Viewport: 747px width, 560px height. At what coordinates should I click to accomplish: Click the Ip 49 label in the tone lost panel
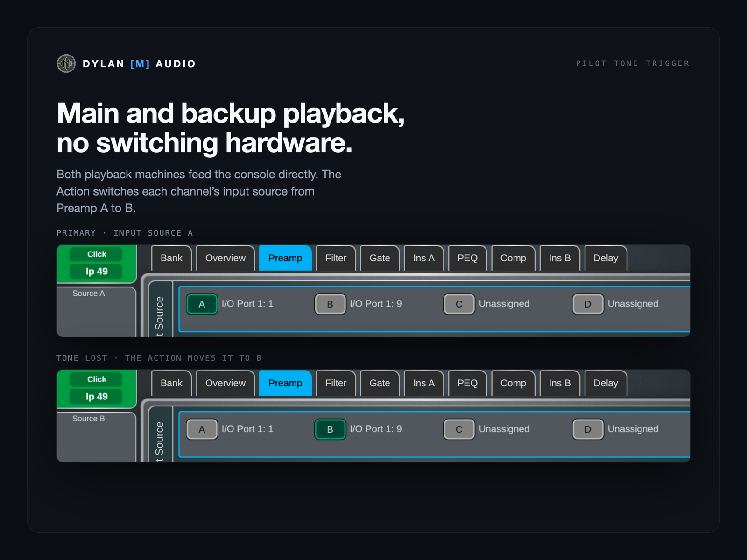point(96,397)
